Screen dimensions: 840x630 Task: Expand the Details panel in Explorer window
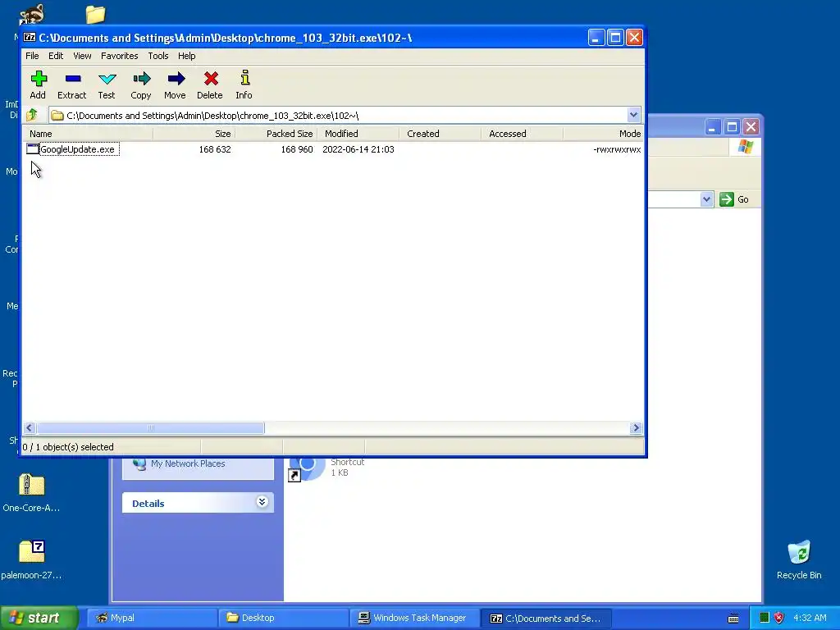[x=262, y=502]
